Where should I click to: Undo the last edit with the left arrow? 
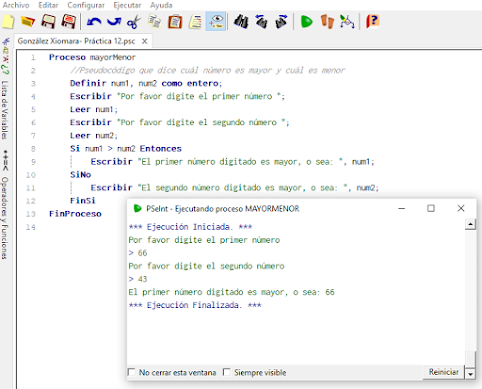point(94,22)
